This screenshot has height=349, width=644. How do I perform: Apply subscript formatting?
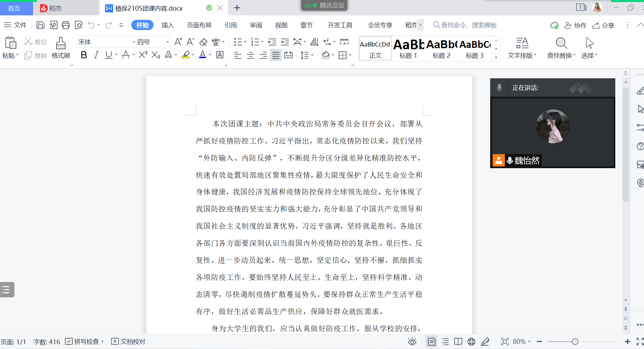pos(156,55)
